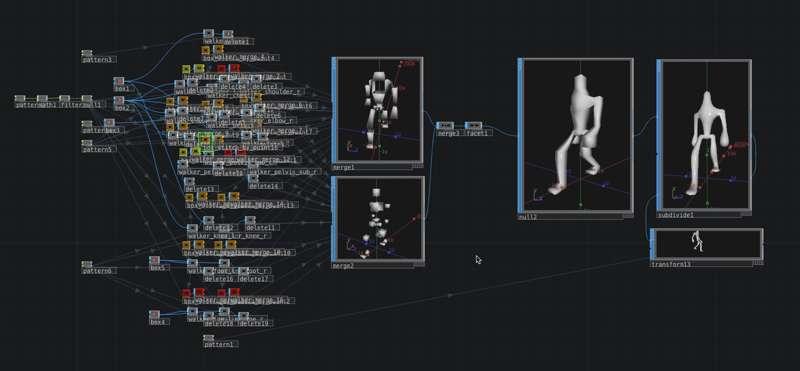Toggle the blue viewer-active bar on null2
This screenshot has width=800, height=371.
click(520, 135)
